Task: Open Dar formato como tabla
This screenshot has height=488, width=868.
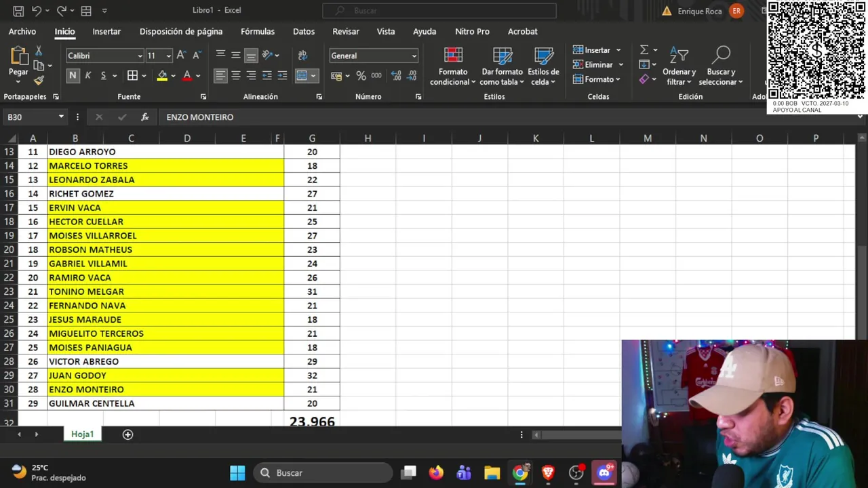Action: (x=502, y=66)
